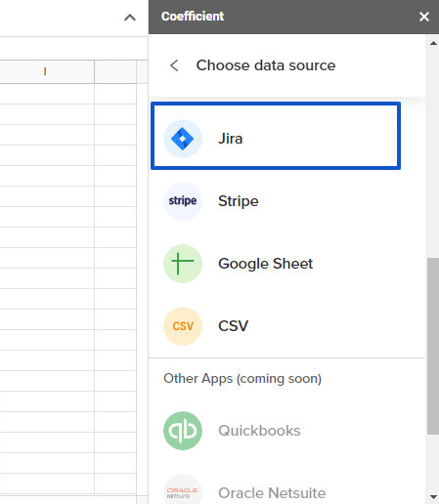Click the green Google Sheet icon

(x=183, y=264)
